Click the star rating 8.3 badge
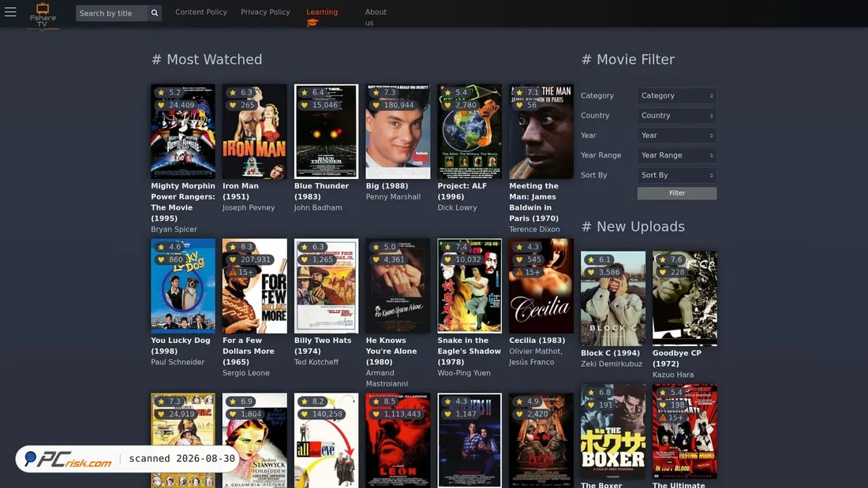 [241, 247]
